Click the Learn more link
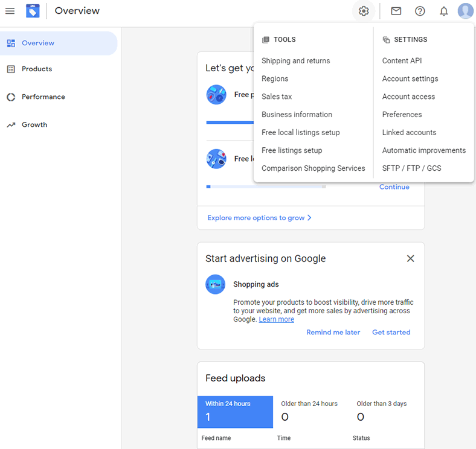This screenshot has height=449, width=476. tap(276, 319)
